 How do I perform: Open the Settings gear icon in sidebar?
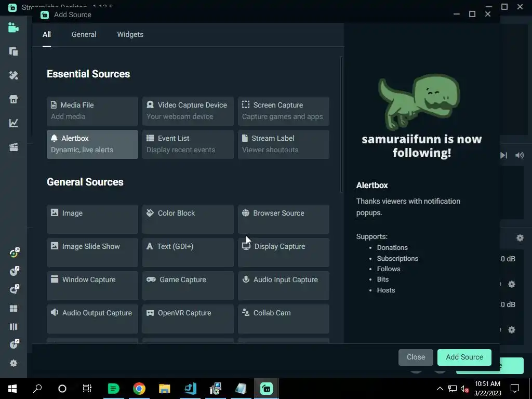tap(13, 363)
